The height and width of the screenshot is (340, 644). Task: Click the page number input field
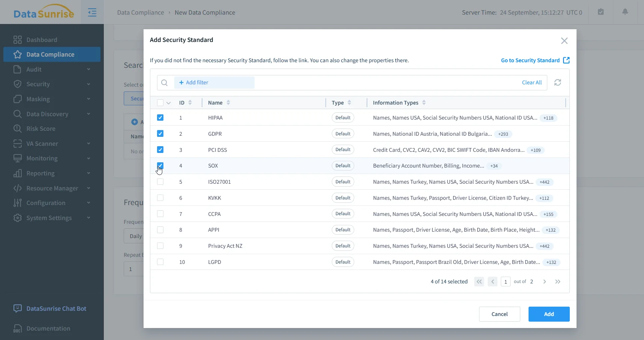505,281
